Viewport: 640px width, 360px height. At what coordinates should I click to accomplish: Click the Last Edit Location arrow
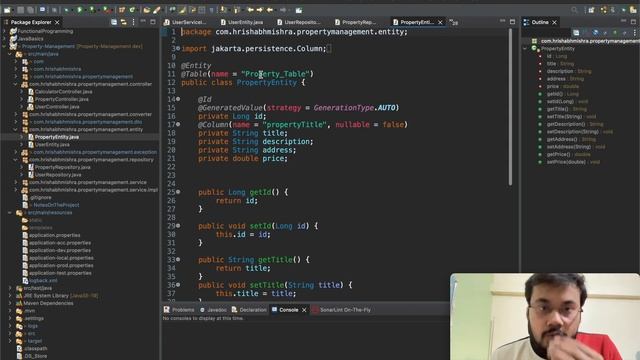pos(250,10)
